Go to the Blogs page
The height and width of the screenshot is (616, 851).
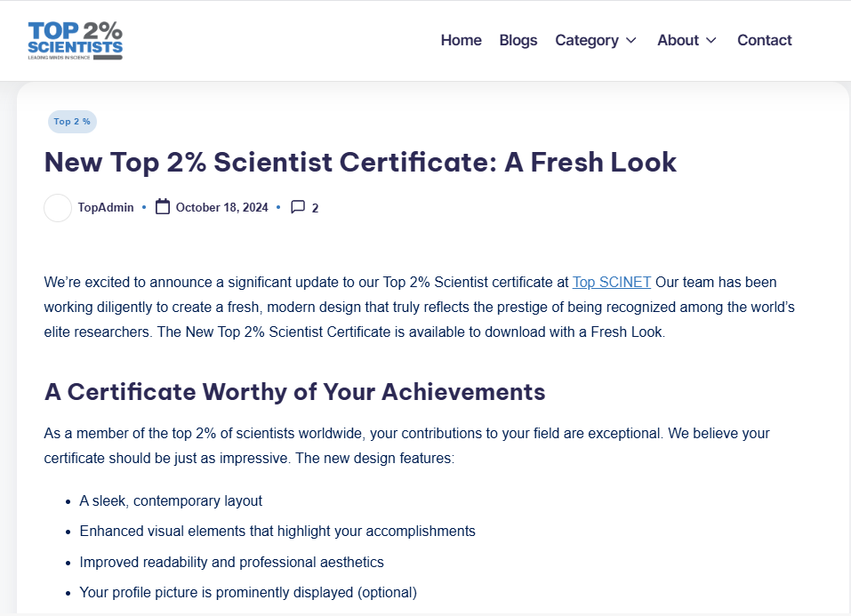(518, 40)
